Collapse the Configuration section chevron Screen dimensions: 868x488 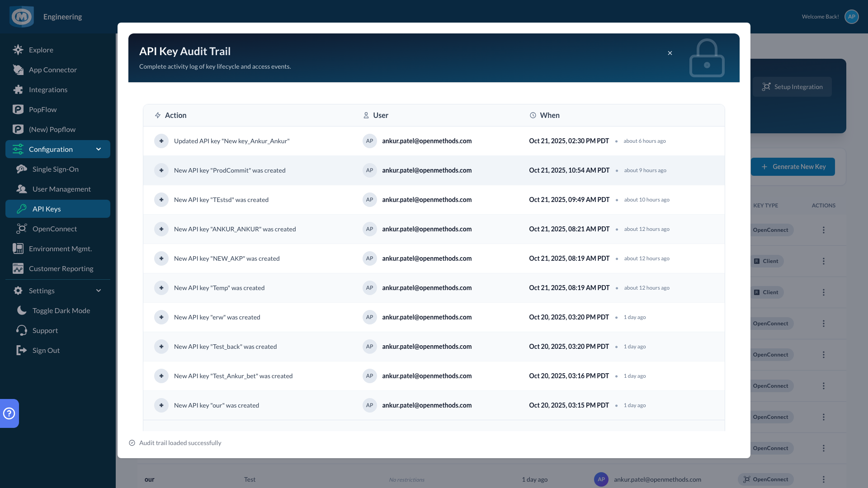(x=99, y=149)
